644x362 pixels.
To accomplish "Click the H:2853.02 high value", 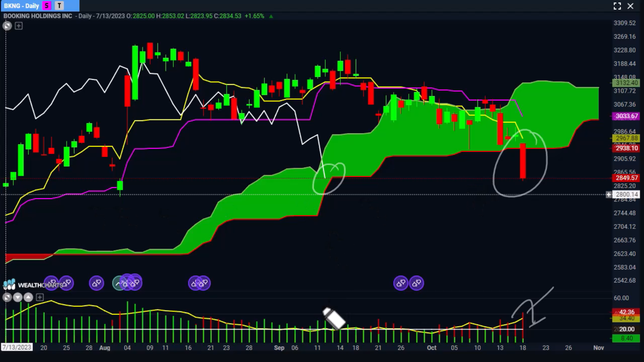I will (170, 16).
